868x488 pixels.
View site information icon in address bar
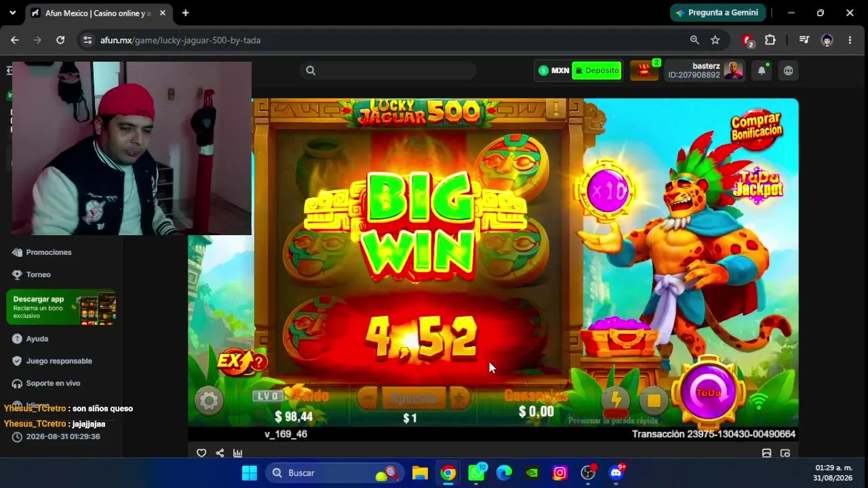point(87,40)
